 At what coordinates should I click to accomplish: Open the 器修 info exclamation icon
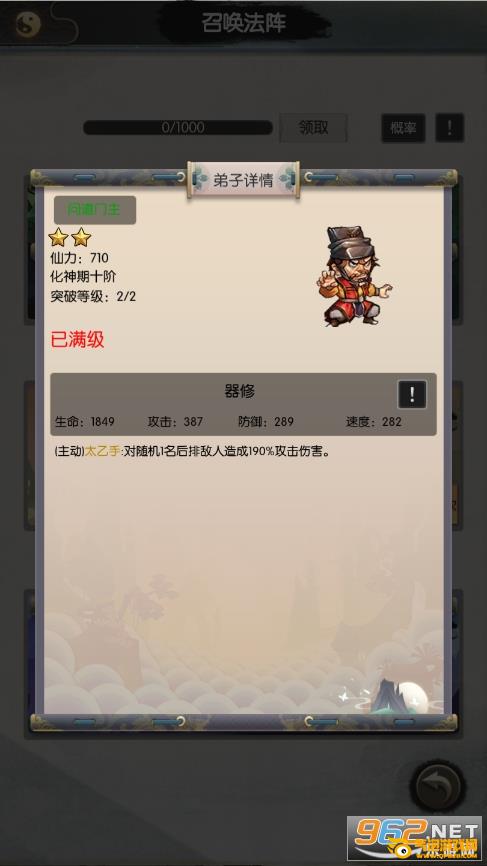pyautogui.click(x=412, y=394)
